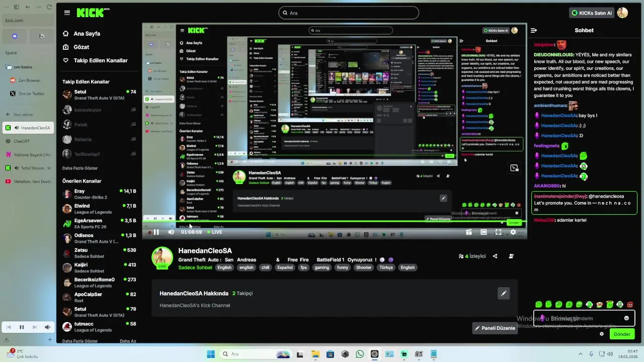The image size is (644, 362).
Task: Expand recommended list via bottom Daha Fazla Göster
Action: (x=80, y=341)
